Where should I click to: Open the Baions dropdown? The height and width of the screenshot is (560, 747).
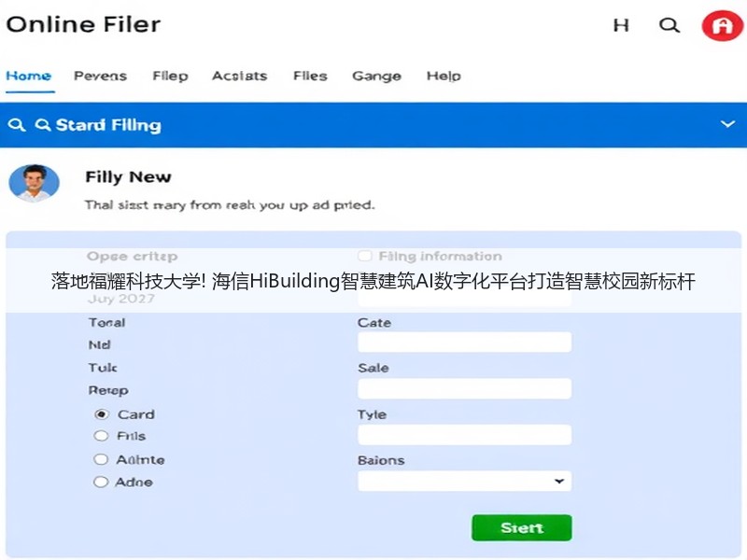464,481
